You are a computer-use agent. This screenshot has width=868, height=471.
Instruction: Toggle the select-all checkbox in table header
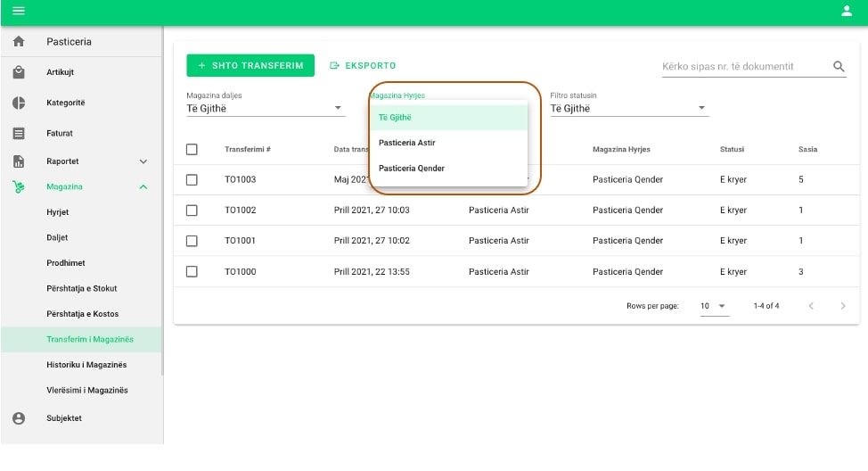192,149
